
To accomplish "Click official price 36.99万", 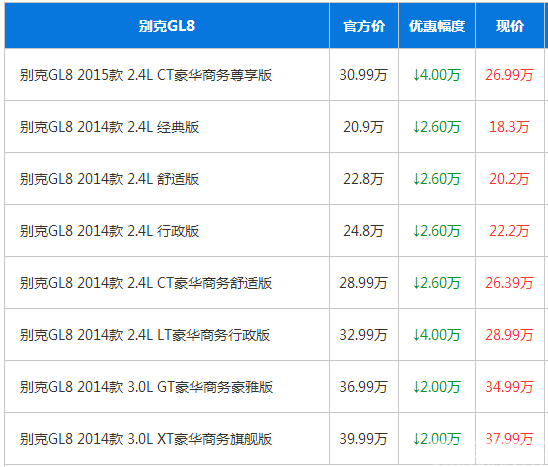I will [363, 387].
